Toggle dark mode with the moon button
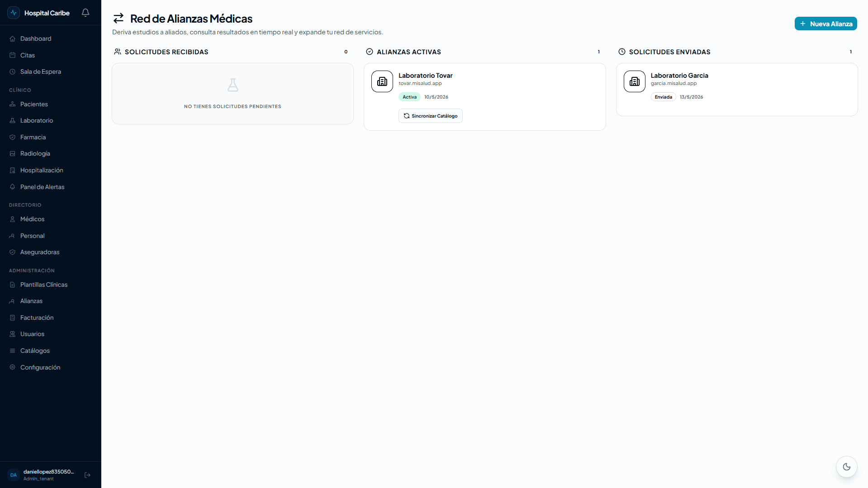This screenshot has height=488, width=868. (x=847, y=467)
